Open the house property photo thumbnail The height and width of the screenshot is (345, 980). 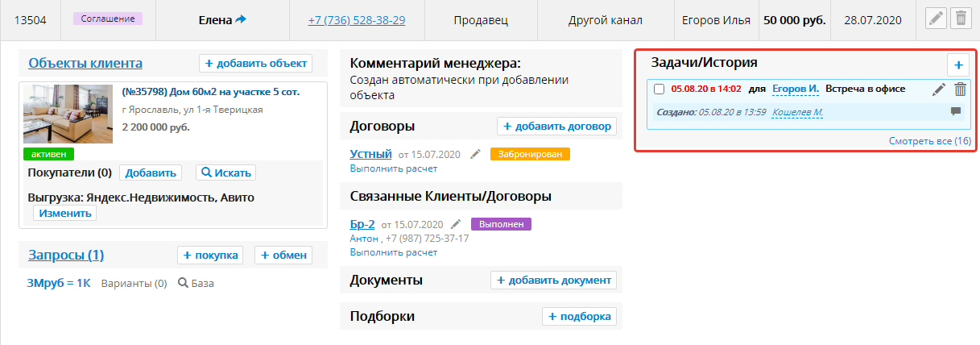(68, 114)
